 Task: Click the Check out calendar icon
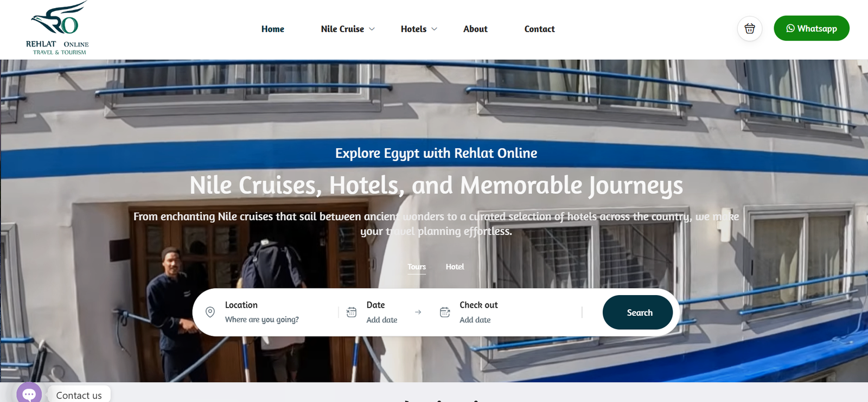click(x=445, y=312)
